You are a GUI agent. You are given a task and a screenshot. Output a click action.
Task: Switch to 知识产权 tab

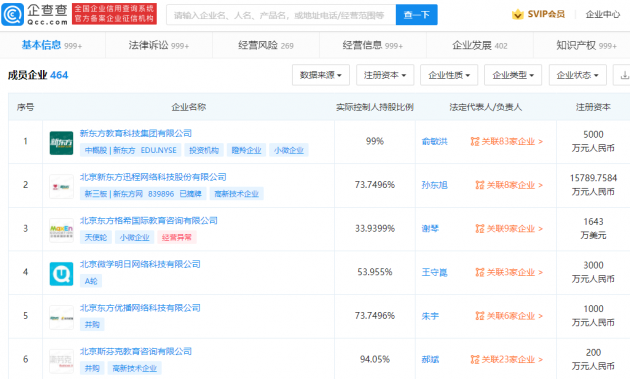[586, 45]
